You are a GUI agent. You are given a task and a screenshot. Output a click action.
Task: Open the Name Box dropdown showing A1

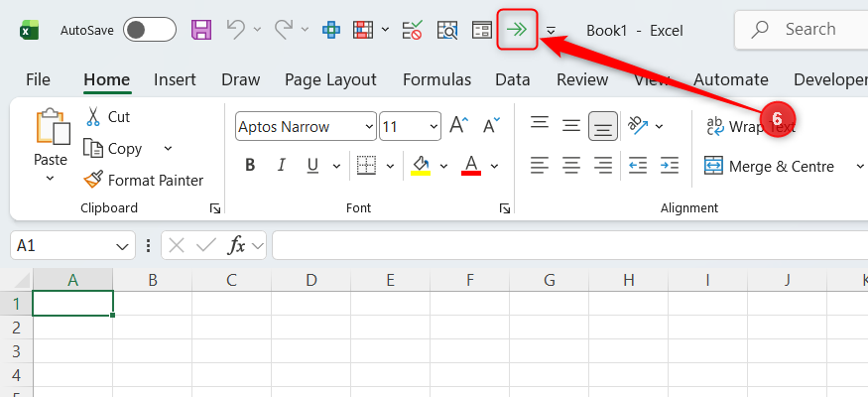(x=121, y=246)
